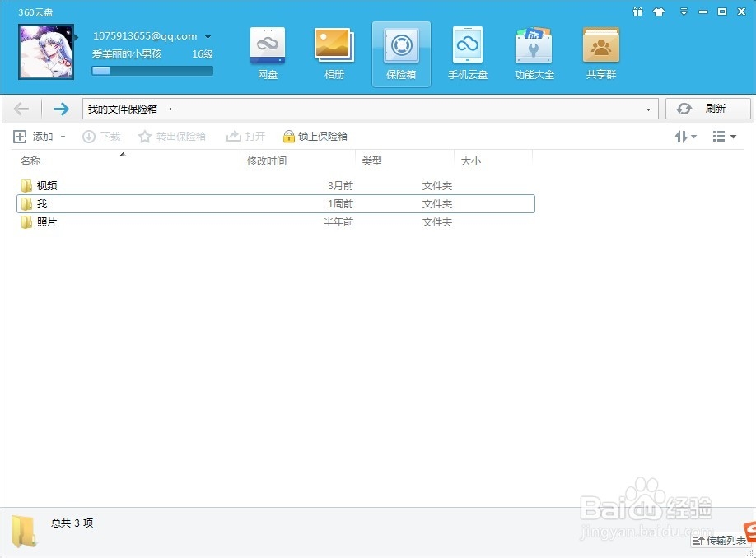
Task: Sort files by the 修改时间 column header
Action: click(x=268, y=160)
